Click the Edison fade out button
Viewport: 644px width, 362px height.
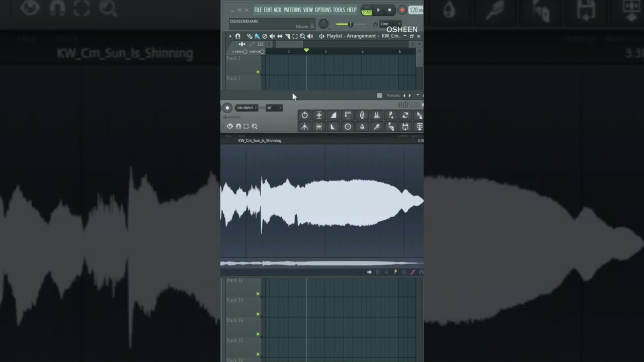click(333, 127)
